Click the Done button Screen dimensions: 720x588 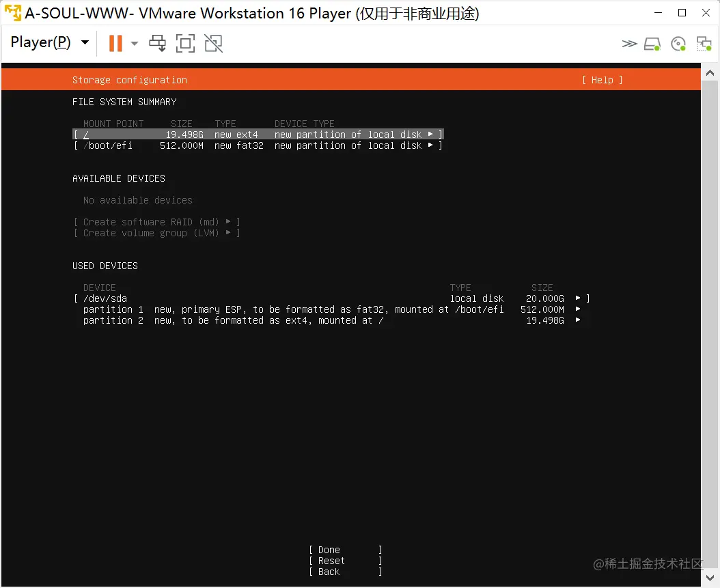345,550
